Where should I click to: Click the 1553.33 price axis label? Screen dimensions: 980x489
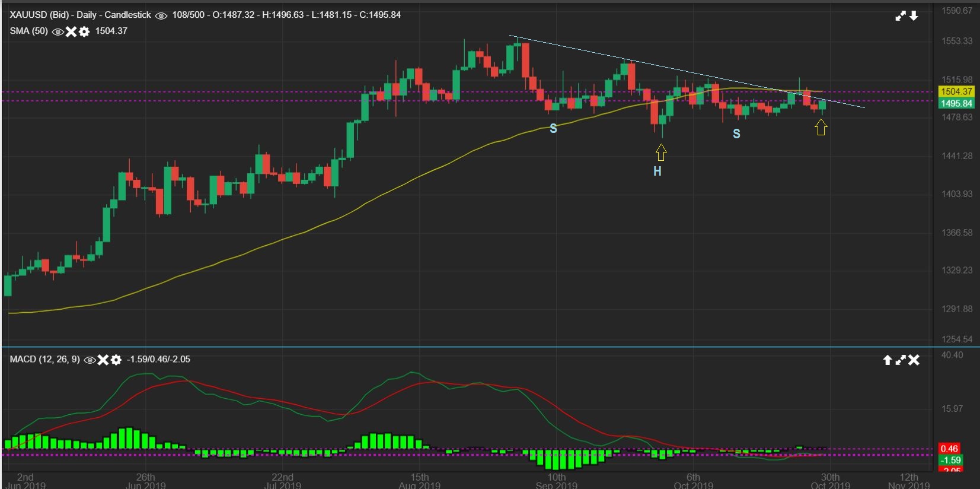point(957,41)
